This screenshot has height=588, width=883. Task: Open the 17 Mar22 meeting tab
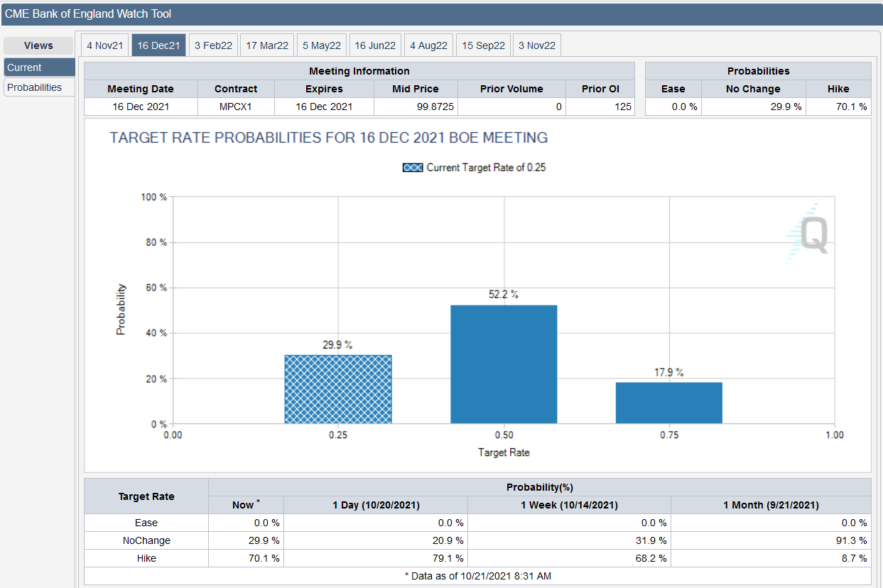click(267, 45)
